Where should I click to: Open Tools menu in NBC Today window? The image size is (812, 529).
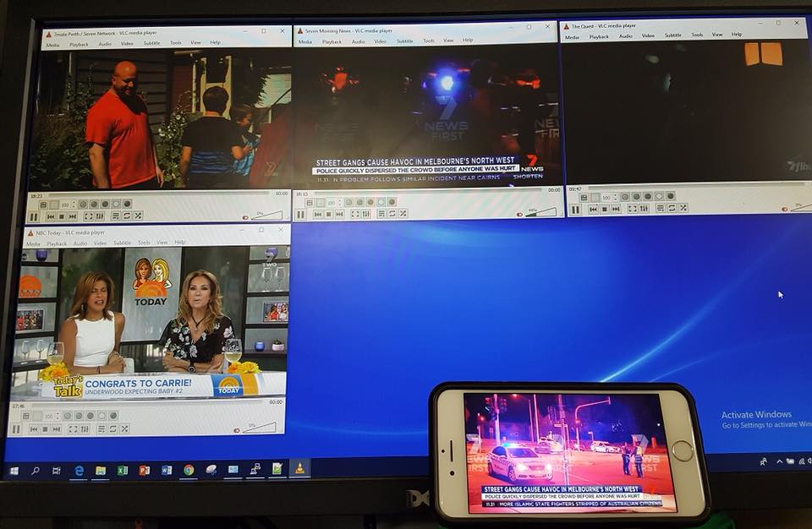point(144,243)
